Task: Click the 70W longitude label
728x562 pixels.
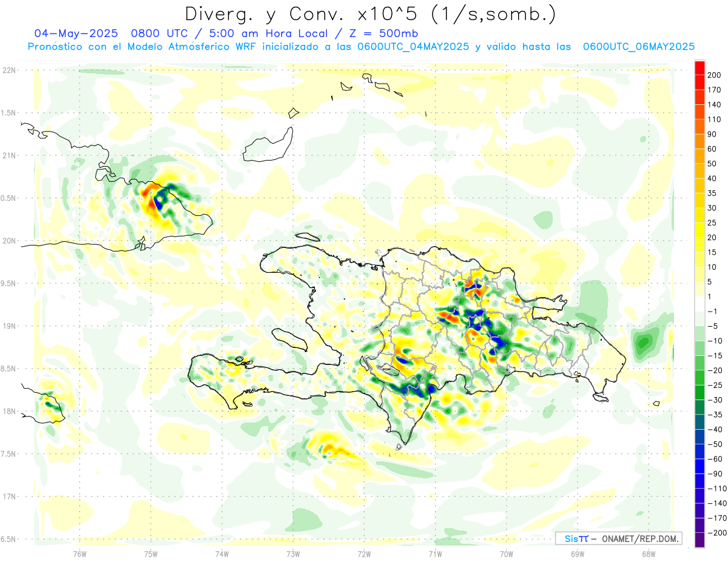Action: (507, 554)
